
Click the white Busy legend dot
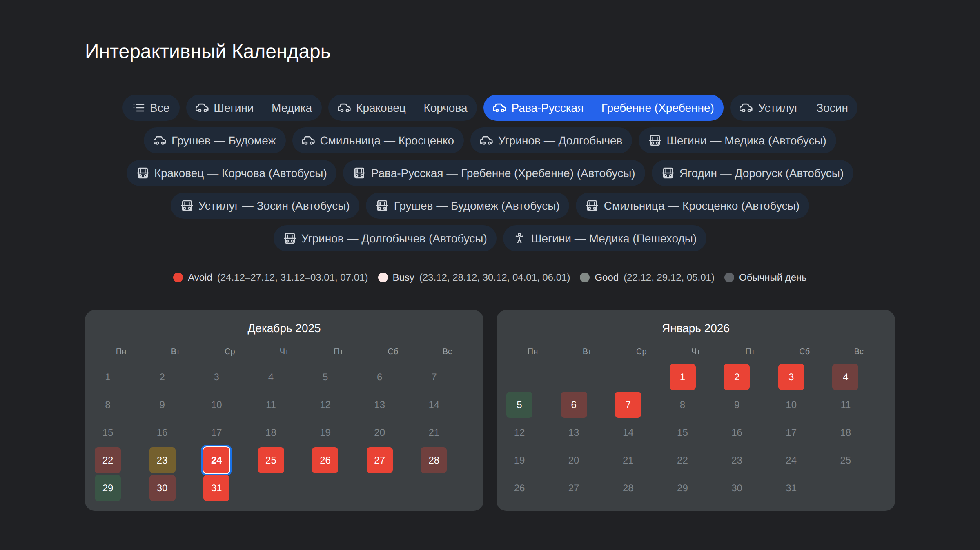[383, 277]
